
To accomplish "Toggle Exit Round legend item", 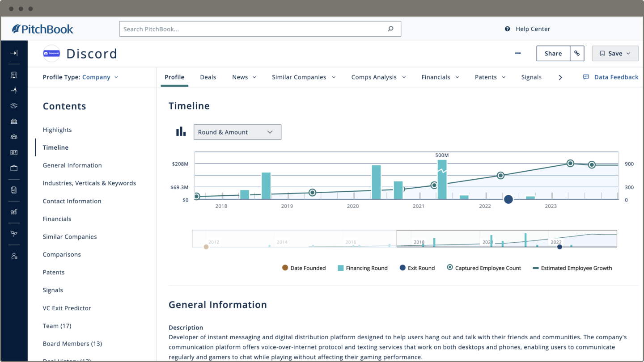I will [x=417, y=268].
